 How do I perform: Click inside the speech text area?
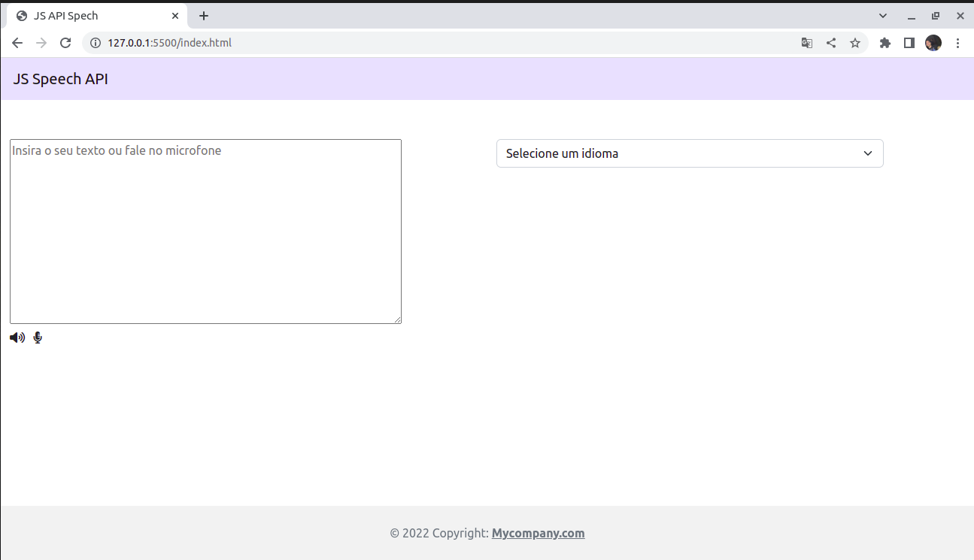pyautogui.click(x=205, y=231)
